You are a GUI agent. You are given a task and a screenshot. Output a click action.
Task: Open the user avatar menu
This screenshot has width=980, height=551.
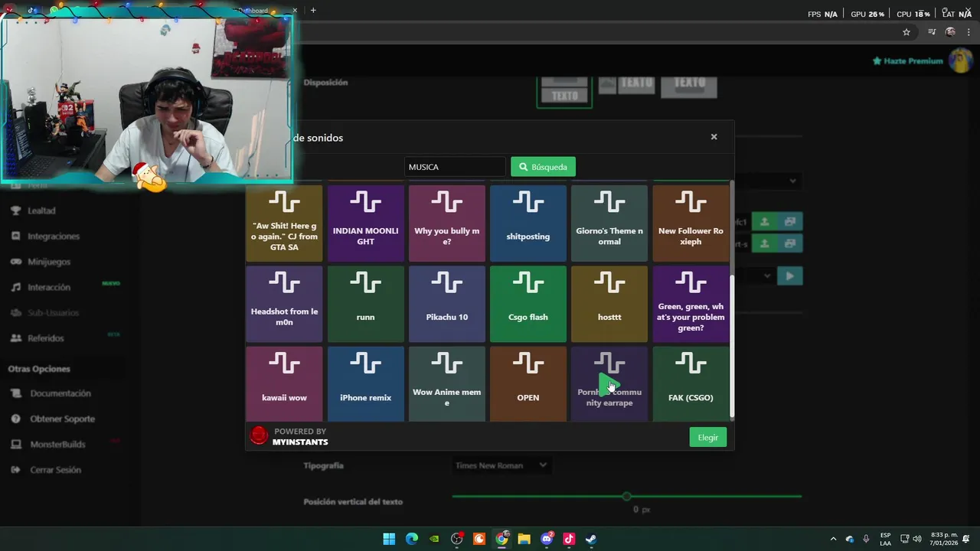click(x=960, y=60)
